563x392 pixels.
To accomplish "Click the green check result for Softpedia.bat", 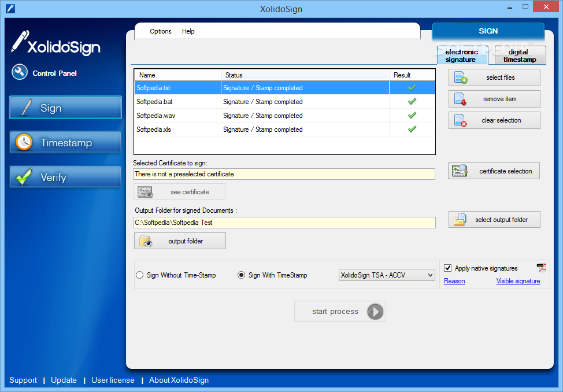I will click(x=412, y=101).
